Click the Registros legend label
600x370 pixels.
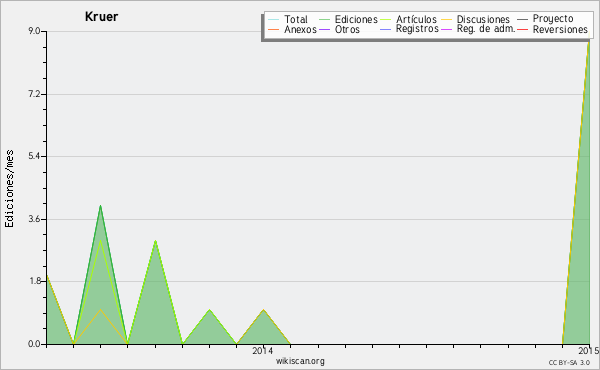(x=417, y=29)
